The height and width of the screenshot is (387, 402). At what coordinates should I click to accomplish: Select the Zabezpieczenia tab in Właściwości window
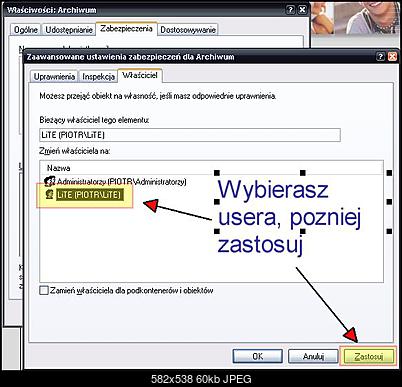126,29
